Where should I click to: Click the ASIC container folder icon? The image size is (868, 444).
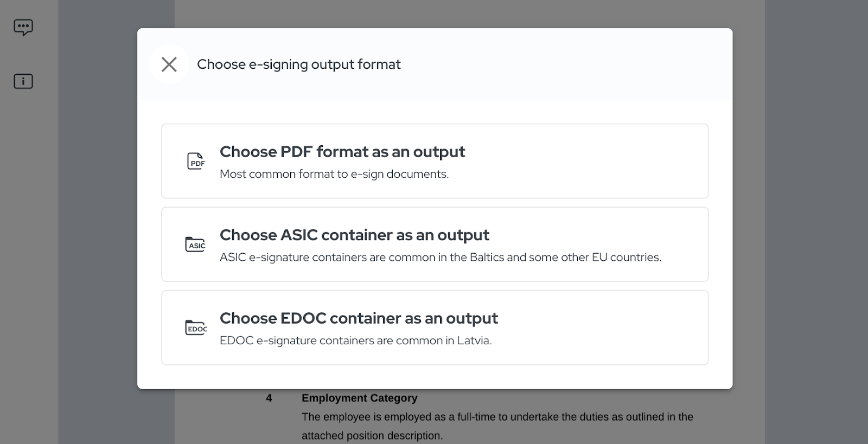(195, 244)
